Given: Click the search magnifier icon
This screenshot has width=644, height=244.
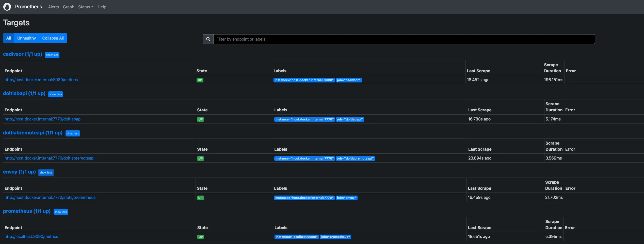Looking at the screenshot, I should pos(208,39).
